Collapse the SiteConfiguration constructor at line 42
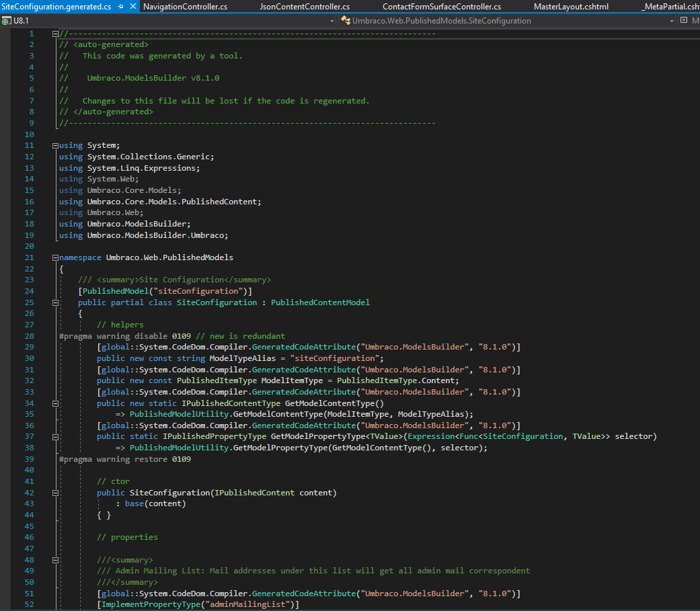Screen dimensions: 700x611 (x=55, y=493)
